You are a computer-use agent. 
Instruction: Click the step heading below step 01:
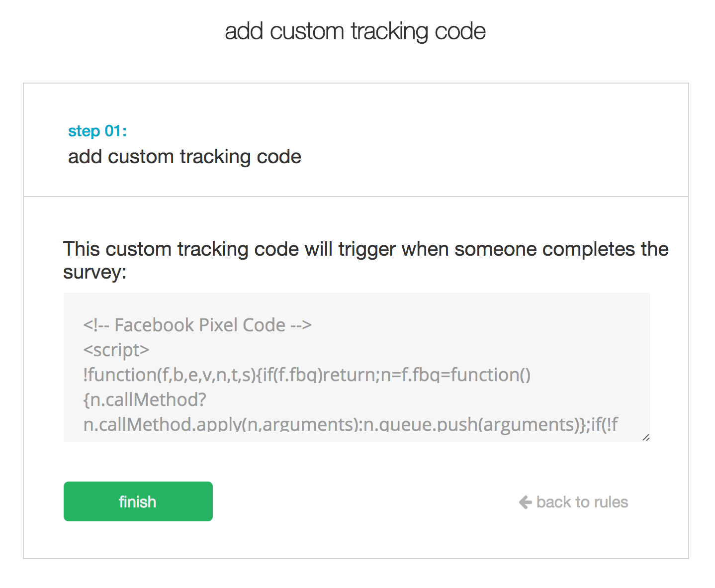click(x=184, y=157)
